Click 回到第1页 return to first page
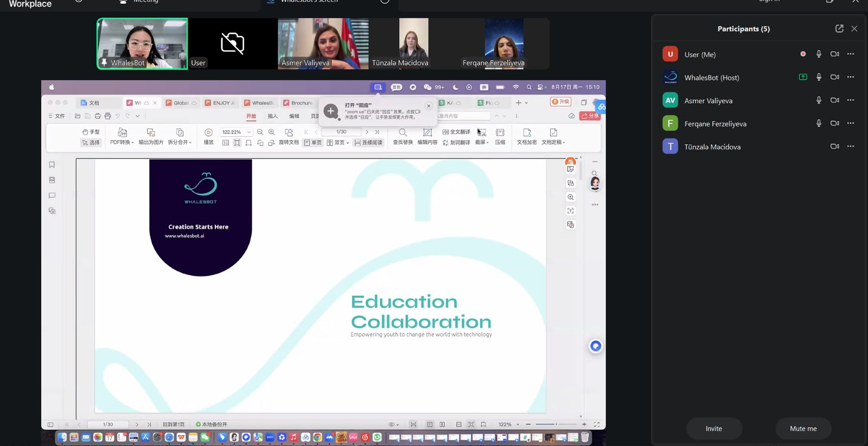This screenshot has height=446, width=868. click(174, 424)
